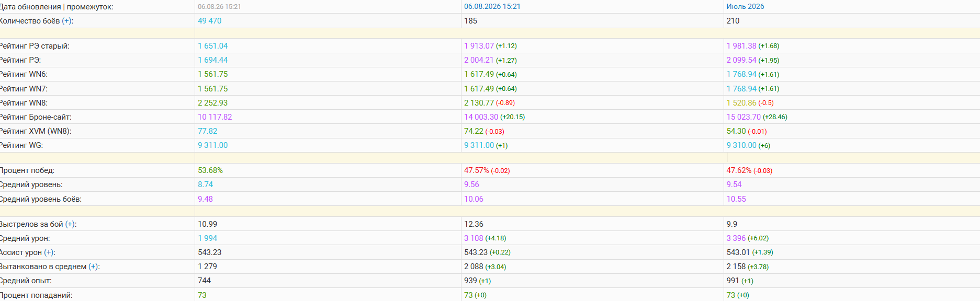Select the 2 158 blocked damage value
Viewport: 980px width, 301px height.
point(736,267)
